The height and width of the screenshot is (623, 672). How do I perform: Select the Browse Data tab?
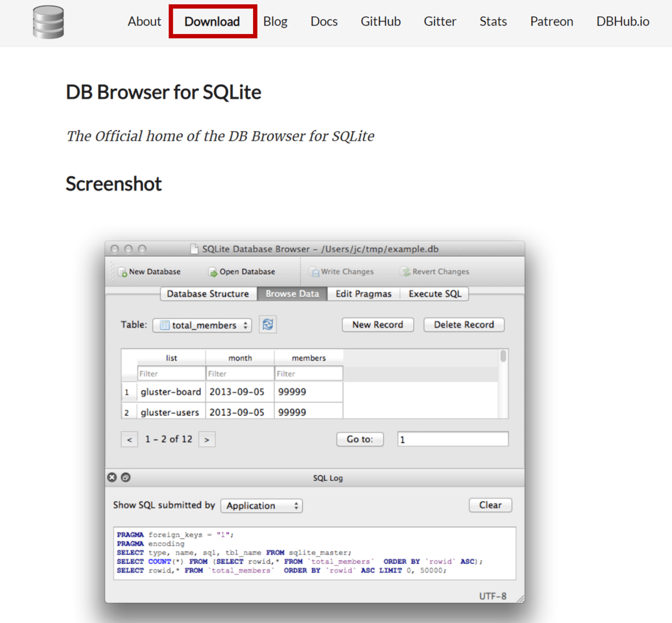[x=292, y=294]
